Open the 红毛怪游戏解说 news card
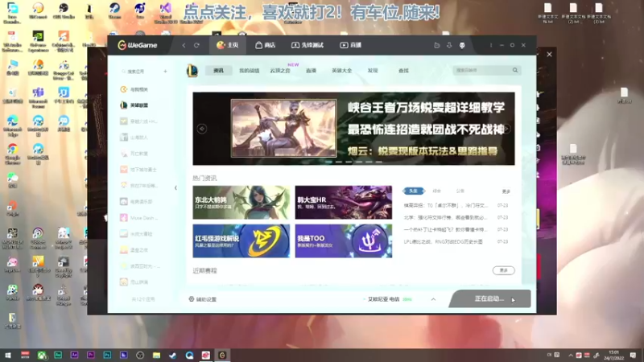 [241, 241]
